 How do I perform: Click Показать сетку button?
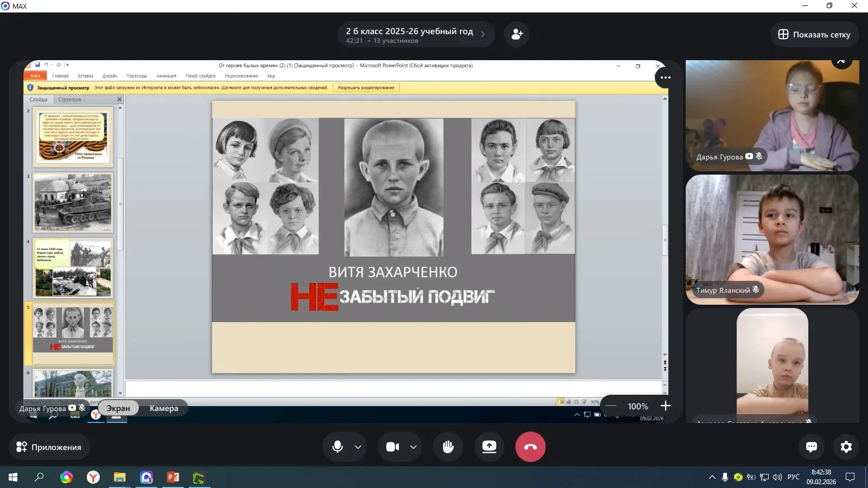click(x=814, y=35)
